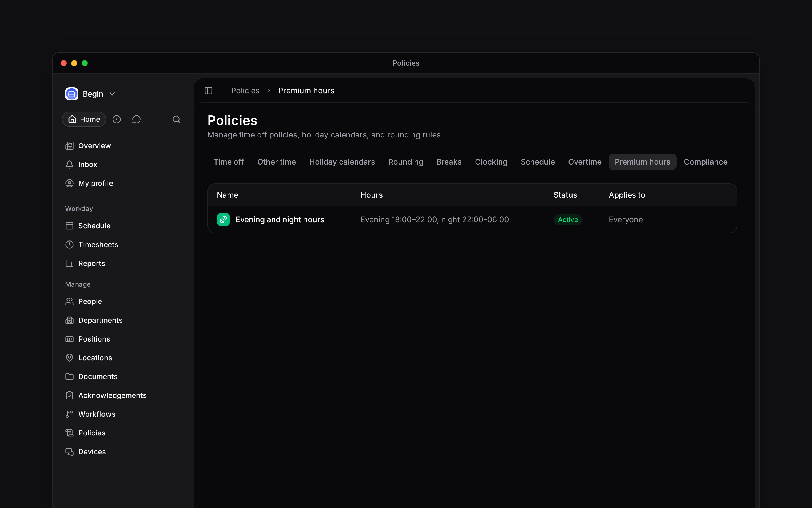The height and width of the screenshot is (508, 812).
Task: Click the Workflows branch icon
Action: tap(70, 414)
